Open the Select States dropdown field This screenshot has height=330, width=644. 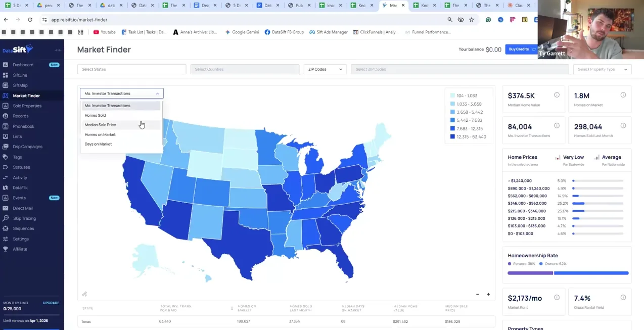pyautogui.click(x=131, y=69)
